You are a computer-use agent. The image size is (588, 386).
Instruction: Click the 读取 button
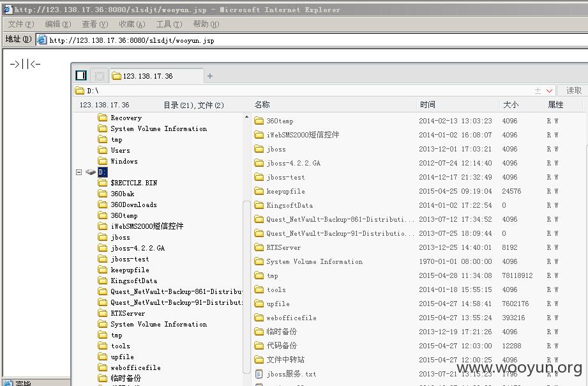[x=574, y=91]
